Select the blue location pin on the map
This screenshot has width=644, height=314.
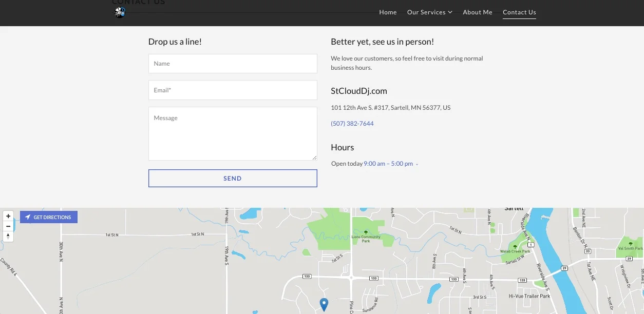[x=324, y=304]
